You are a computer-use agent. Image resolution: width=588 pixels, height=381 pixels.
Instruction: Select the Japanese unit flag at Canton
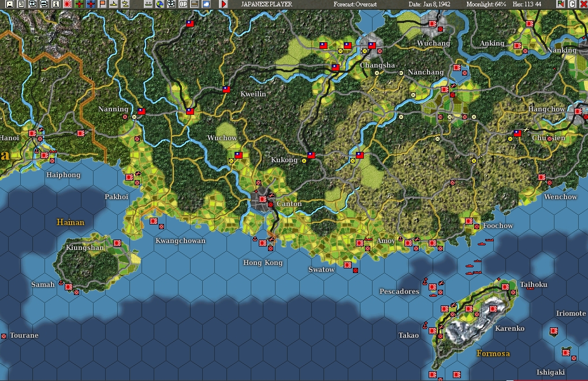click(x=262, y=199)
